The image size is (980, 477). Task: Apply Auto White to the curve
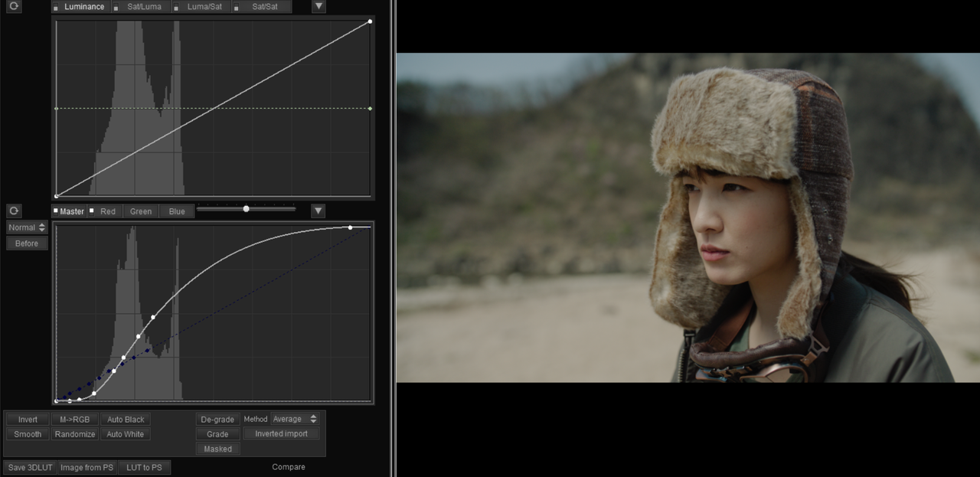point(126,434)
